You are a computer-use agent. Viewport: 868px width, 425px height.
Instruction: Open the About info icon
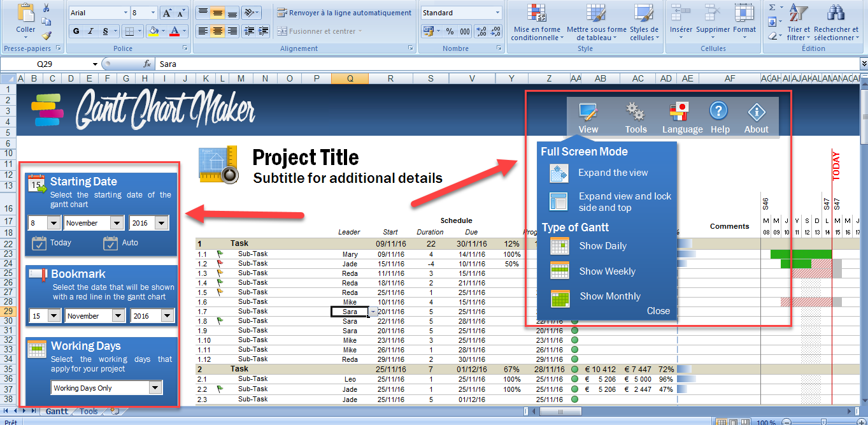[x=756, y=112]
